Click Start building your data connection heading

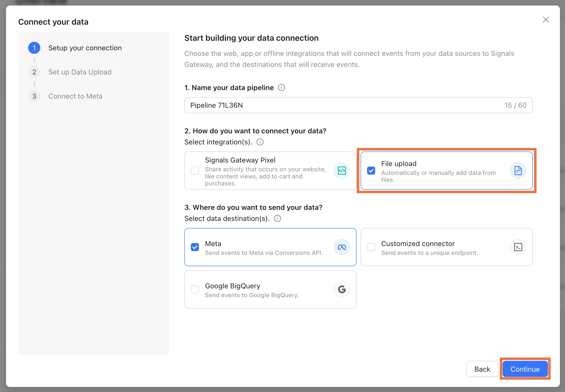click(x=252, y=38)
